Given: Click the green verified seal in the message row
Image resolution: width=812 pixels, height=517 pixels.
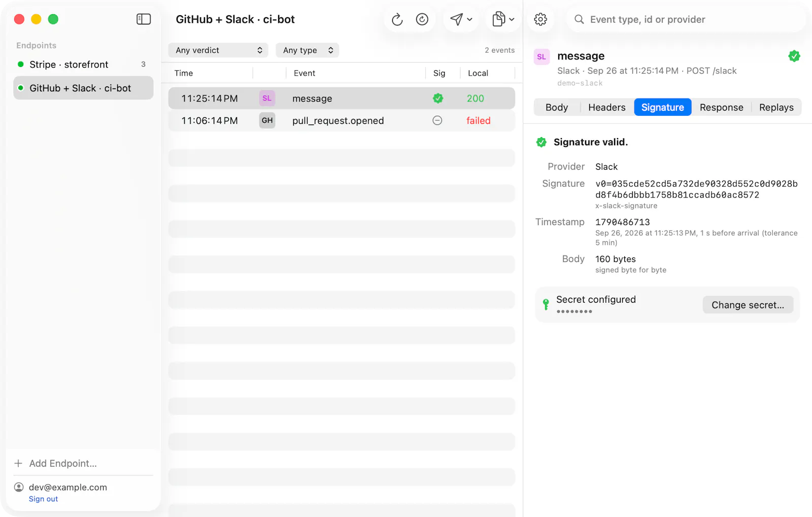Looking at the screenshot, I should (x=438, y=99).
